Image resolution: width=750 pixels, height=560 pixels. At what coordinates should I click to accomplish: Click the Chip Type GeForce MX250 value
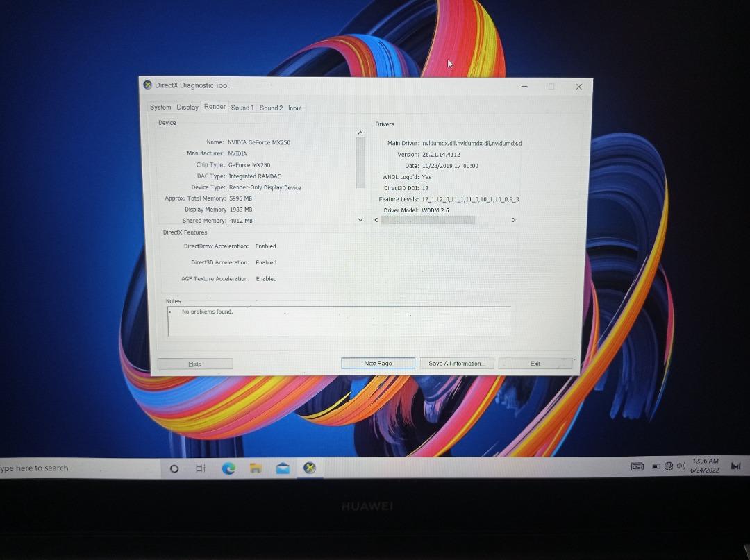pos(249,165)
